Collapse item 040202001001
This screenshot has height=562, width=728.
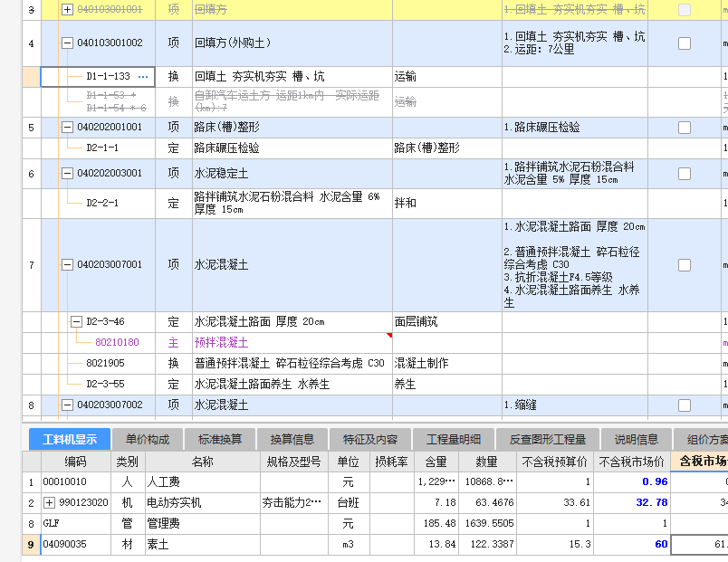67,128
